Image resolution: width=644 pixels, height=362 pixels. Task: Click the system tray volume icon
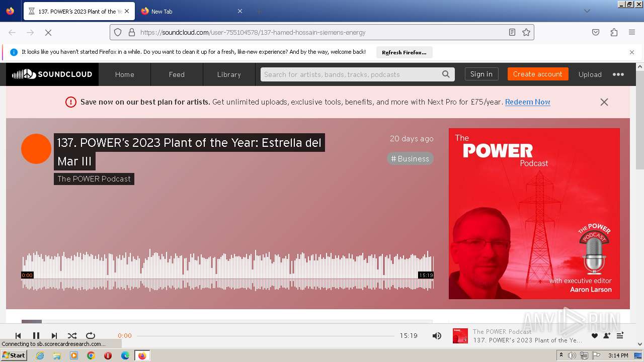(x=572, y=355)
